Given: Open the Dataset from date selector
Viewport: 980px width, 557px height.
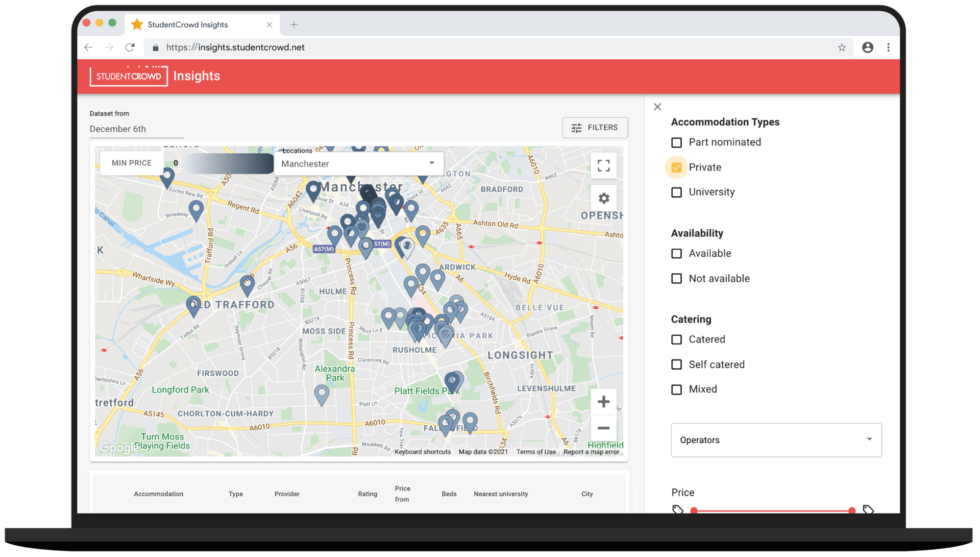Looking at the screenshot, I should point(118,129).
